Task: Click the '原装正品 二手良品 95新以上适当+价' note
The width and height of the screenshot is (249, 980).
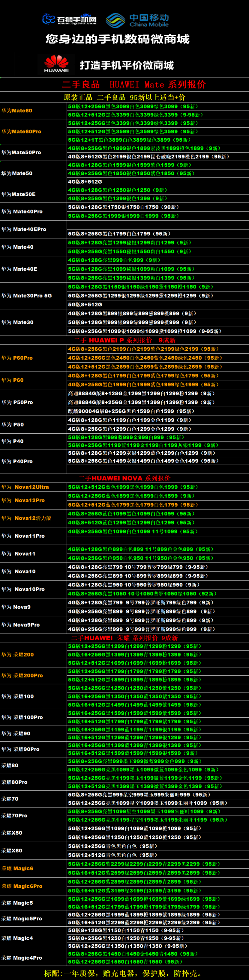Action: pyautogui.click(x=124, y=97)
